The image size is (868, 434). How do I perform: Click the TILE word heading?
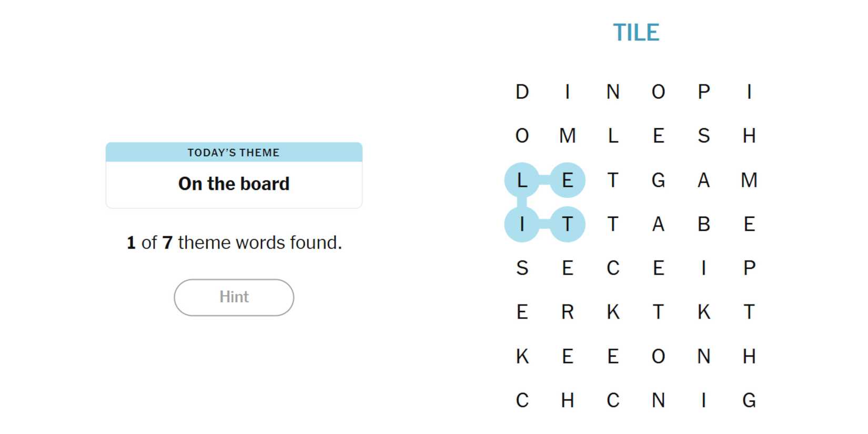click(635, 33)
